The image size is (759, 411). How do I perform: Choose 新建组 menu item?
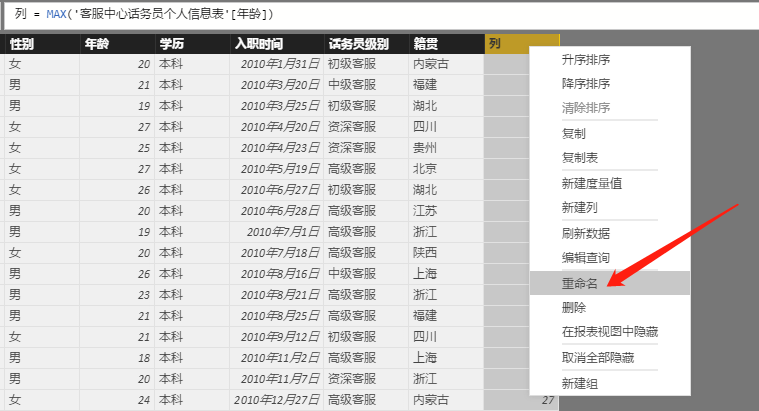pyautogui.click(x=579, y=383)
